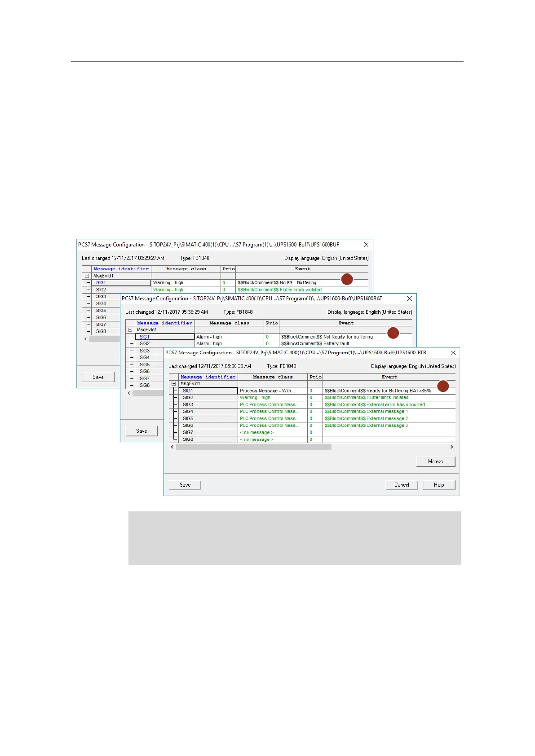Image resolution: width=535 pixels, height=756 pixels.
Task: Click left scroll arrow in UPS1600-RTB window
Action: (172, 447)
